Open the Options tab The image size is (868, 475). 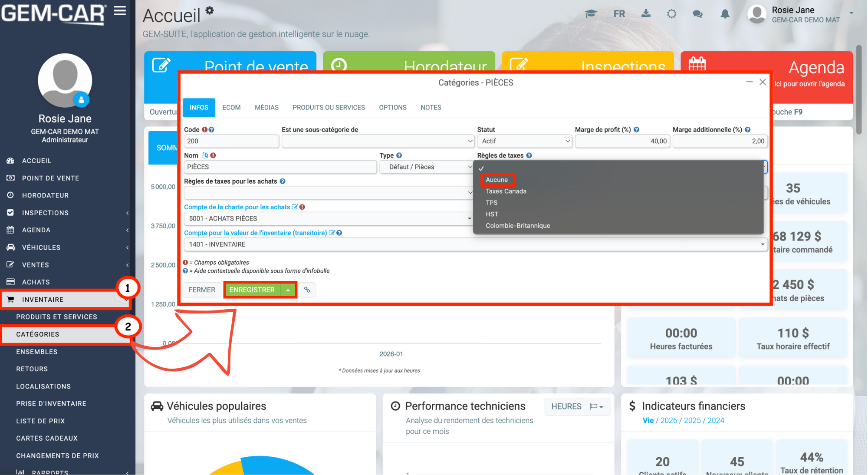point(392,108)
